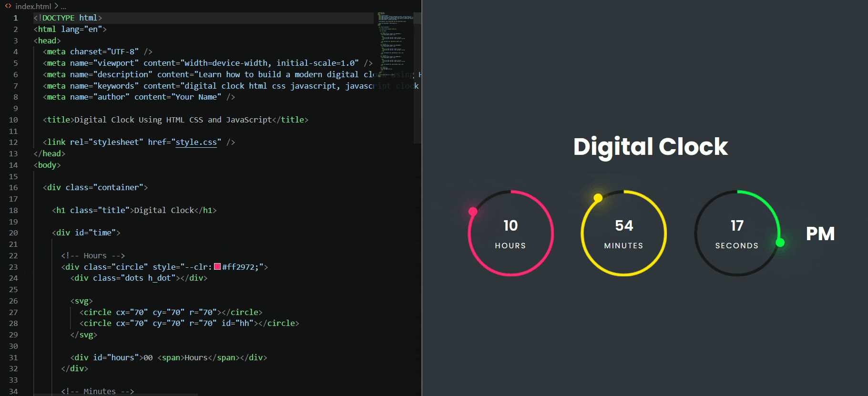Select the 54 Minutes circle
This screenshot has height=396, width=868.
pyautogui.click(x=623, y=233)
